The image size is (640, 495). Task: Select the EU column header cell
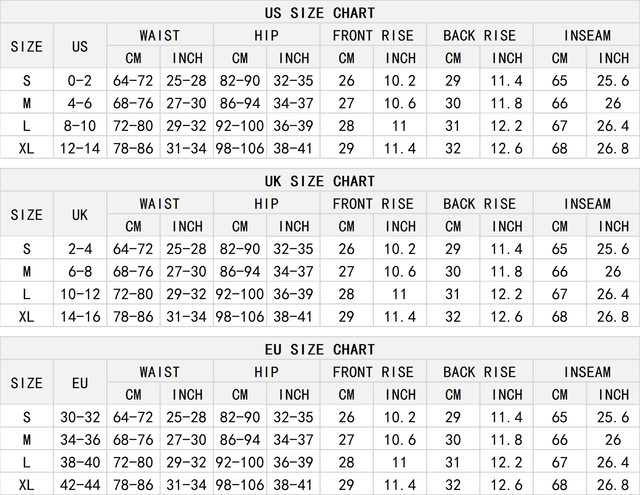[80, 383]
